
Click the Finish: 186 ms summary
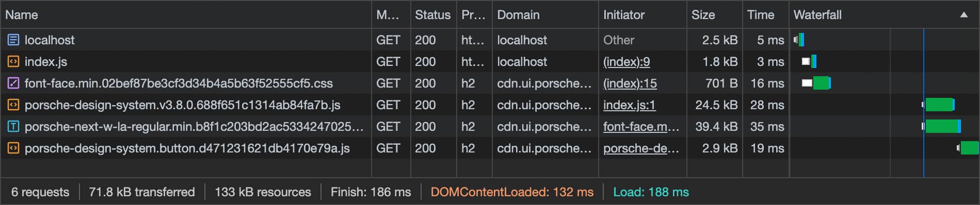371,192
